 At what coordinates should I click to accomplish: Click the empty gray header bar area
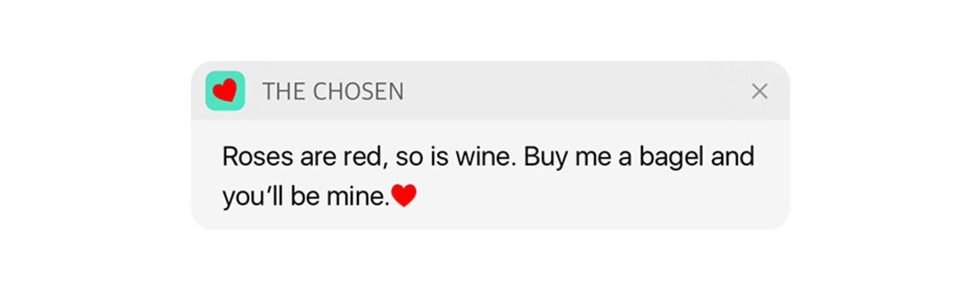click(x=573, y=91)
